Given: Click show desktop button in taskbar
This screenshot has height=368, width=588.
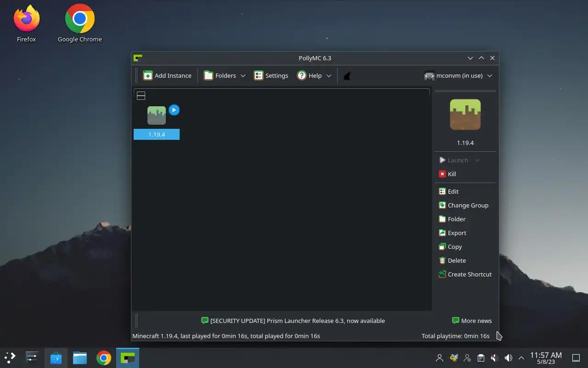Looking at the screenshot, I should pos(576,357).
